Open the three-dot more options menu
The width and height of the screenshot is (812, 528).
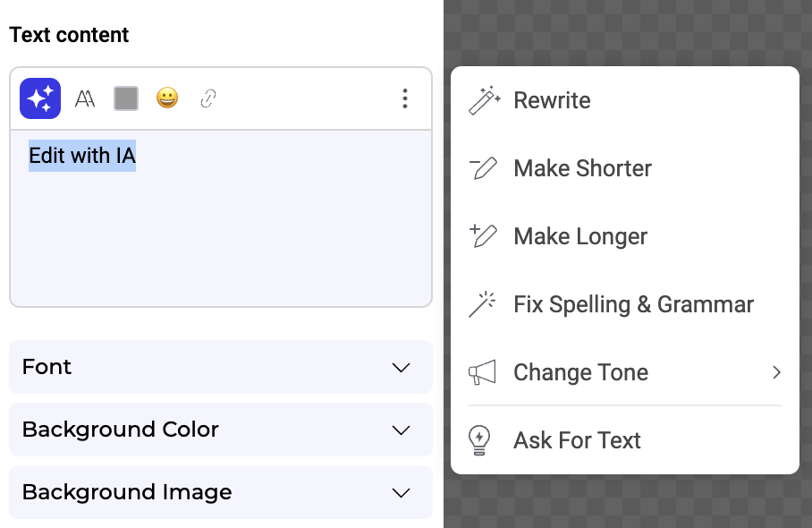click(x=405, y=98)
